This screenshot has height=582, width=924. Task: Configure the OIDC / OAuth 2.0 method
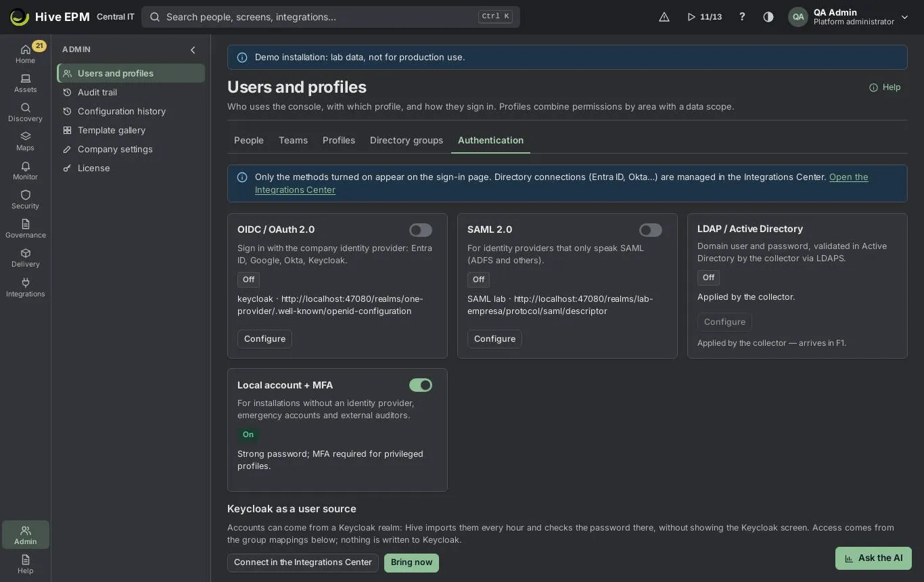(264, 339)
